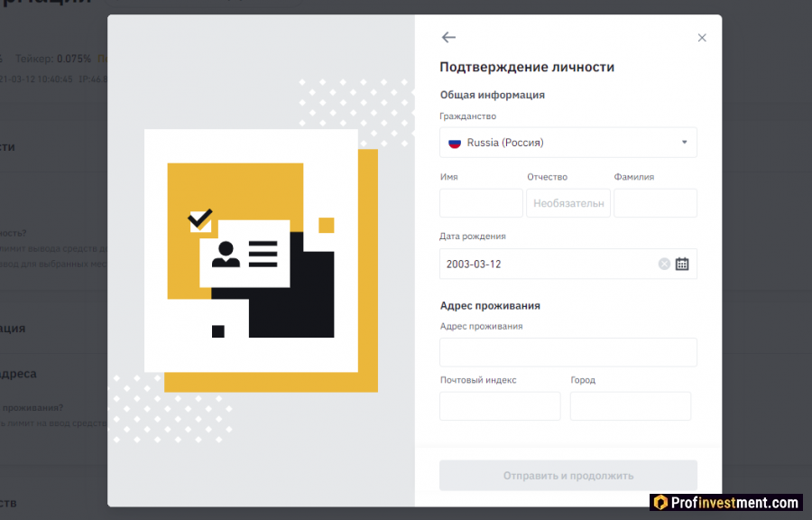Click the checkmark icon in illustration

(200, 219)
